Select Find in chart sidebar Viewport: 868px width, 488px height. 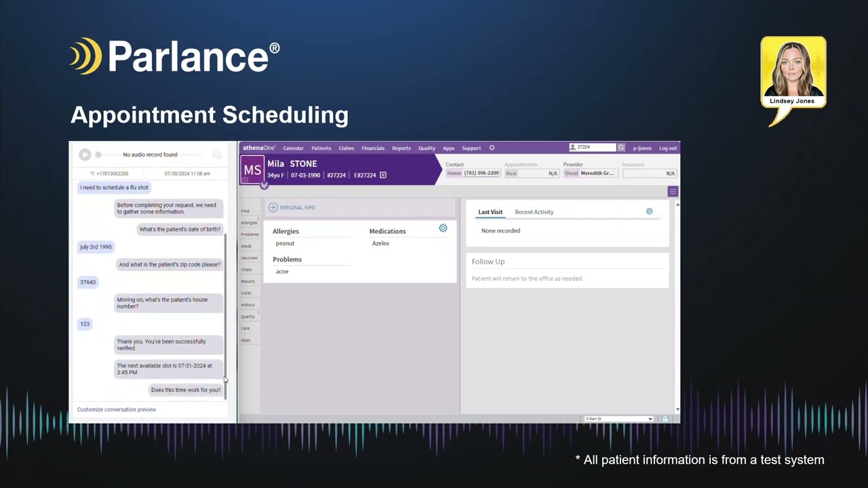click(x=245, y=211)
